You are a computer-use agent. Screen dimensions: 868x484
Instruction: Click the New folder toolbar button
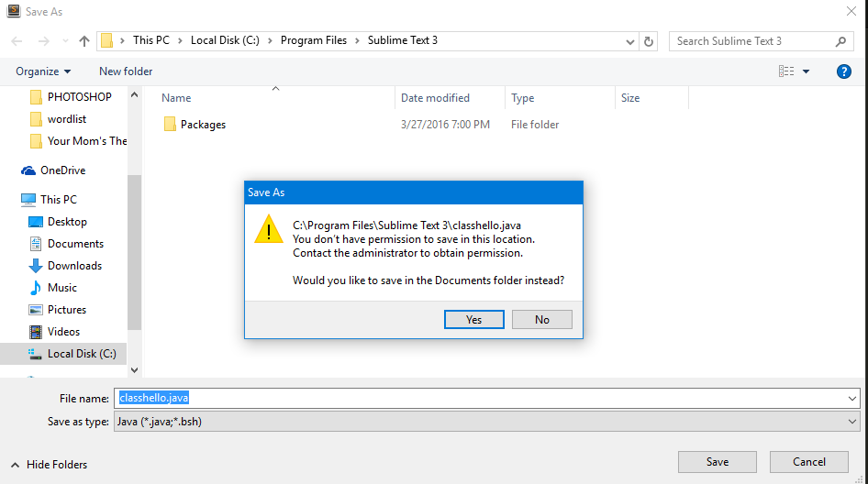tap(126, 71)
